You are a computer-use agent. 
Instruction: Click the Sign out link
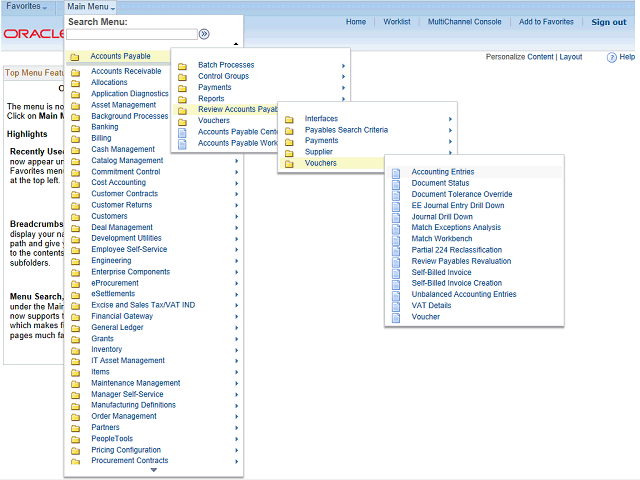pyautogui.click(x=608, y=22)
